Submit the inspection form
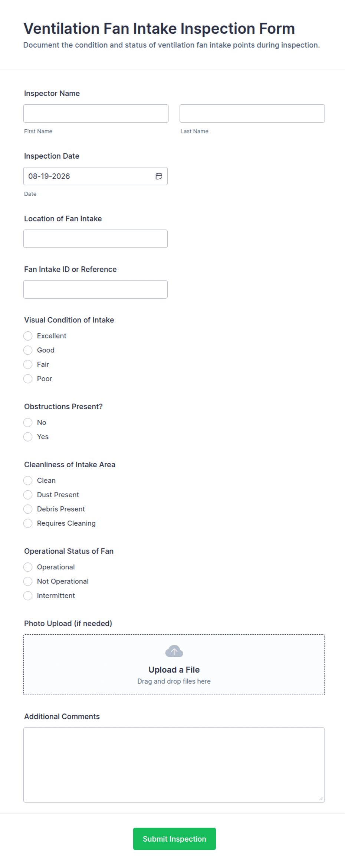 pos(174,839)
